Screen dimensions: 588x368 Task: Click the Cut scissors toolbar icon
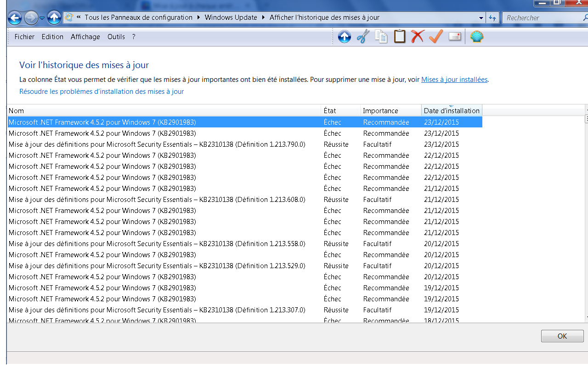[363, 36]
